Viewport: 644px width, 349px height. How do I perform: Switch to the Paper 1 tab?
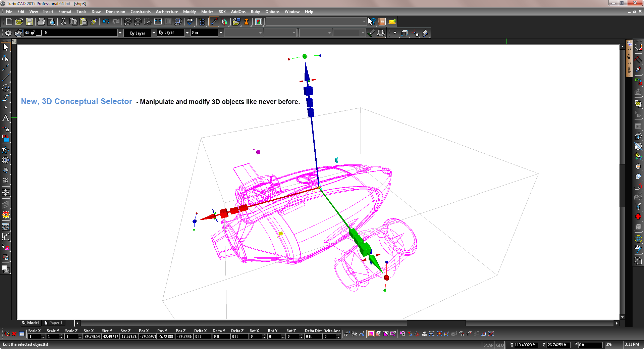pos(54,323)
